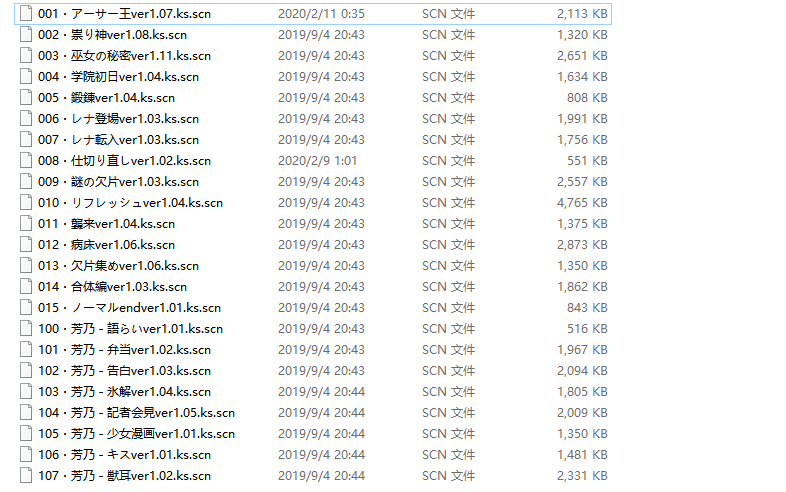Select 102・芳乃 - 告白ver1.03.ks.scn entry
786x492 pixels.
124,371
